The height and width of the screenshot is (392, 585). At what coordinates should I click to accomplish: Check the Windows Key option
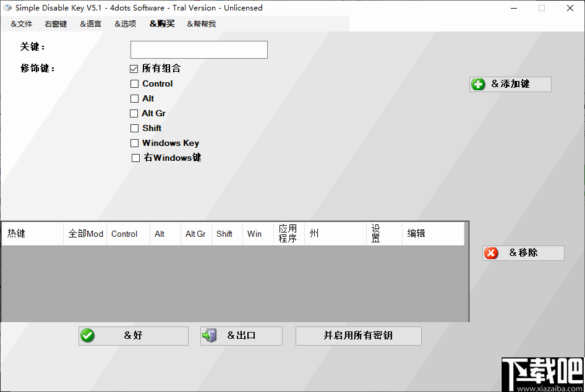(134, 143)
